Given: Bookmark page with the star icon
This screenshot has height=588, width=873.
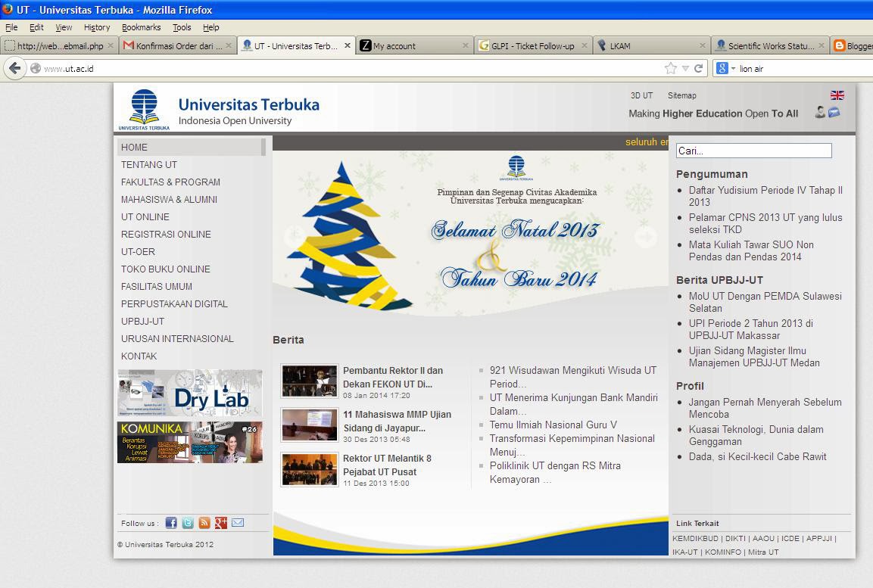Looking at the screenshot, I should click(670, 68).
